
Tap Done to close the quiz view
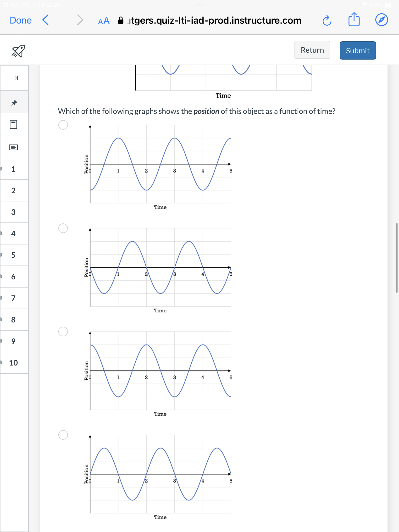click(20, 20)
